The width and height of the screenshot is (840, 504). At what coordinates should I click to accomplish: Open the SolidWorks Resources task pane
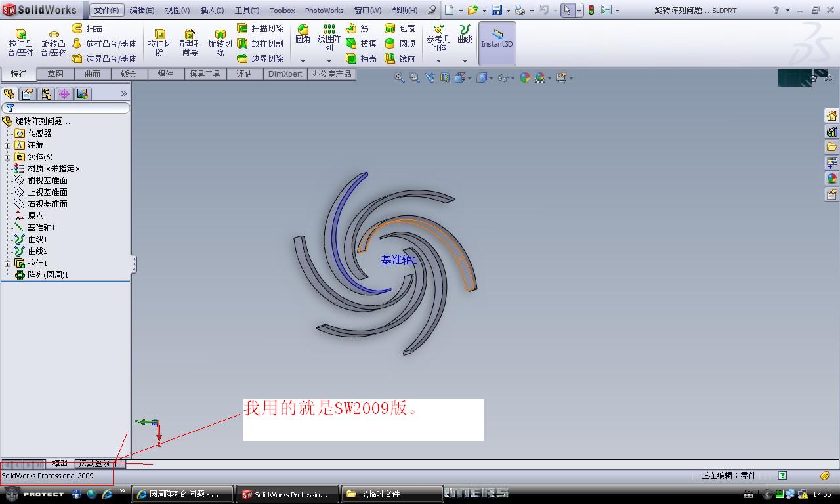pos(831,115)
